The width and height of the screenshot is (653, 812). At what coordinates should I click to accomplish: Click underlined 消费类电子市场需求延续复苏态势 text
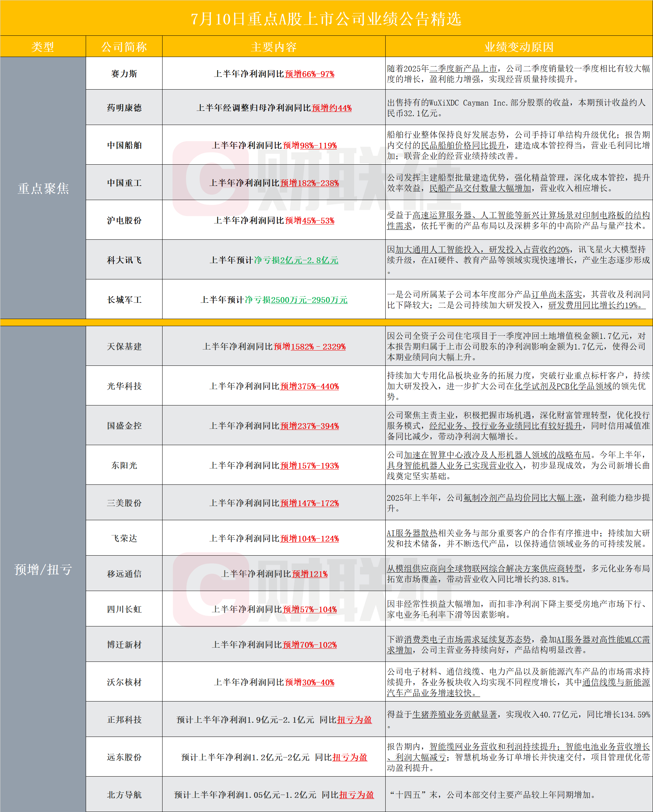(467, 640)
